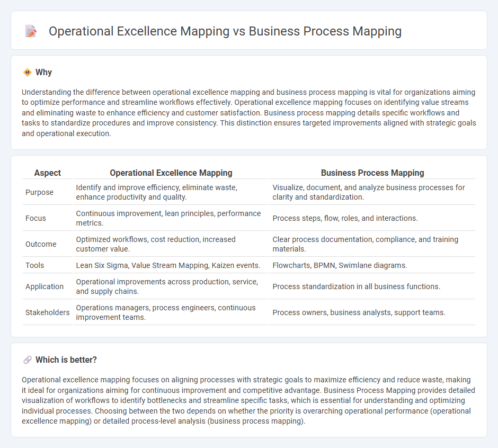
Task: Click the orange diamond icon next to Why
Action: [28, 73]
